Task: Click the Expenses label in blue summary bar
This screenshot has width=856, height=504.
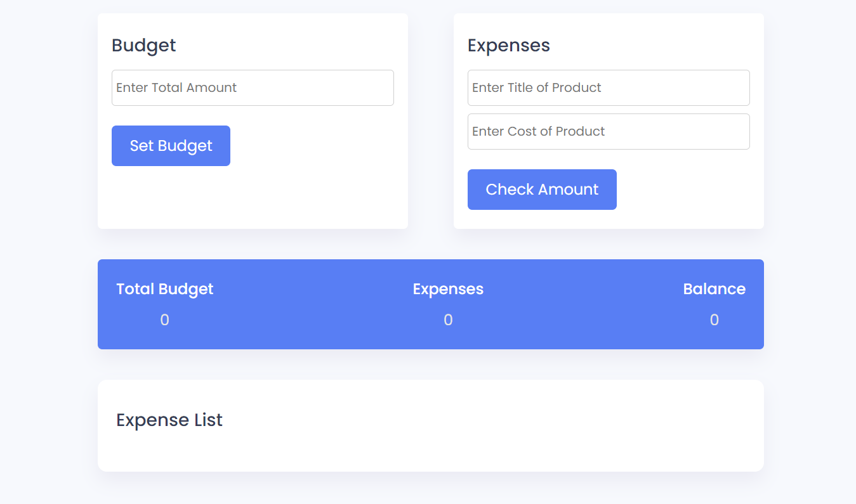Action: [x=447, y=289]
